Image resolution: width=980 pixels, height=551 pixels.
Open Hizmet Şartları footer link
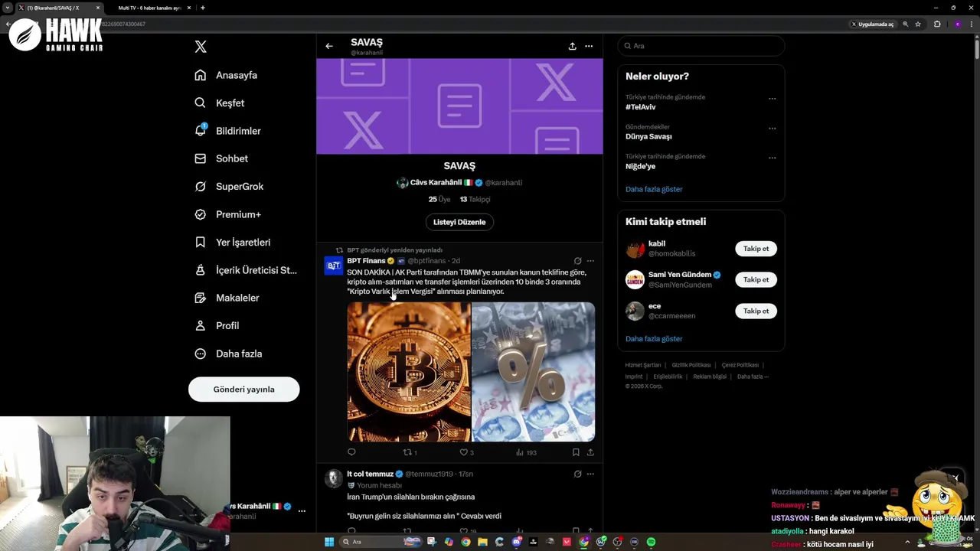[642, 365]
